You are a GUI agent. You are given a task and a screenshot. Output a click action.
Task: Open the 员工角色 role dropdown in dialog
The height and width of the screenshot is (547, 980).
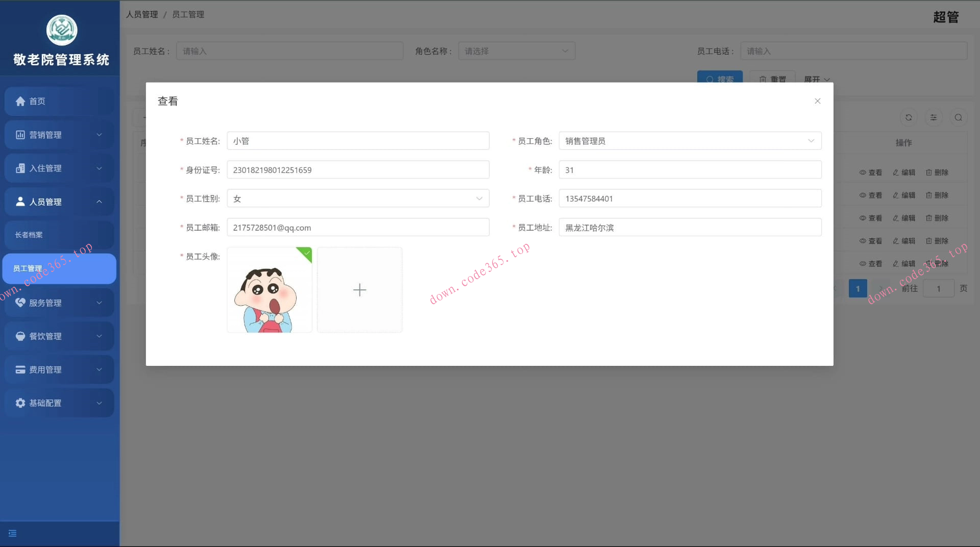click(x=812, y=141)
